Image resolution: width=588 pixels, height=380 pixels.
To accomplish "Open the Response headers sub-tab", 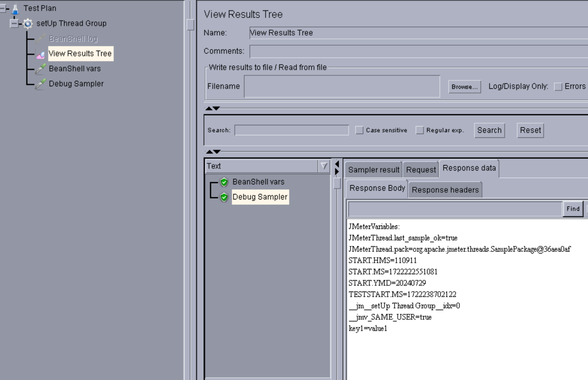I will (445, 190).
